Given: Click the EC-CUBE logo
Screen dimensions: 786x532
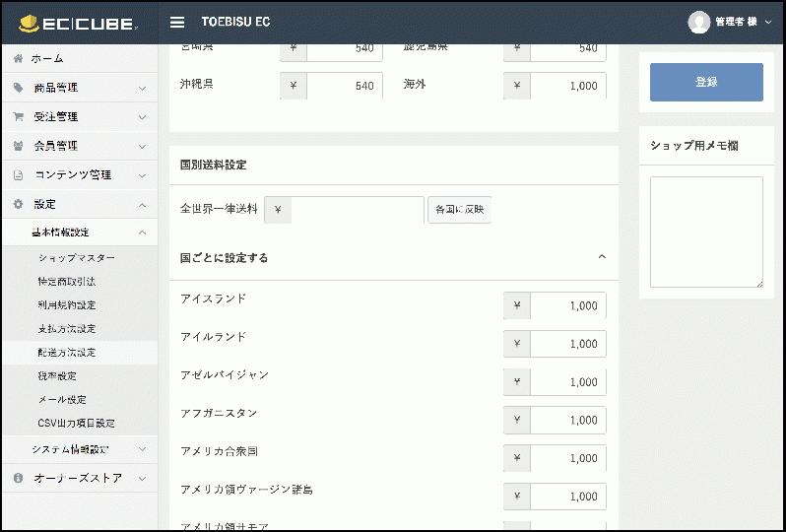Looking at the screenshot, I should (78, 24).
